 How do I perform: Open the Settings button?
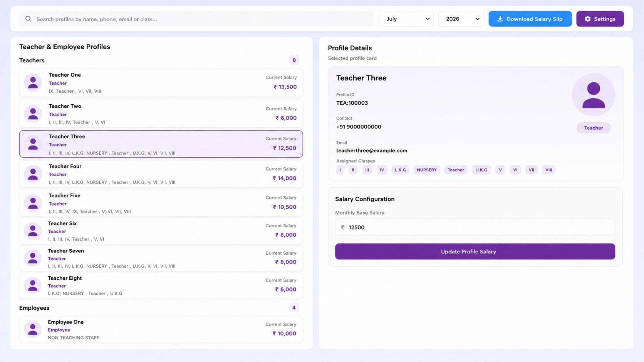[x=600, y=19]
